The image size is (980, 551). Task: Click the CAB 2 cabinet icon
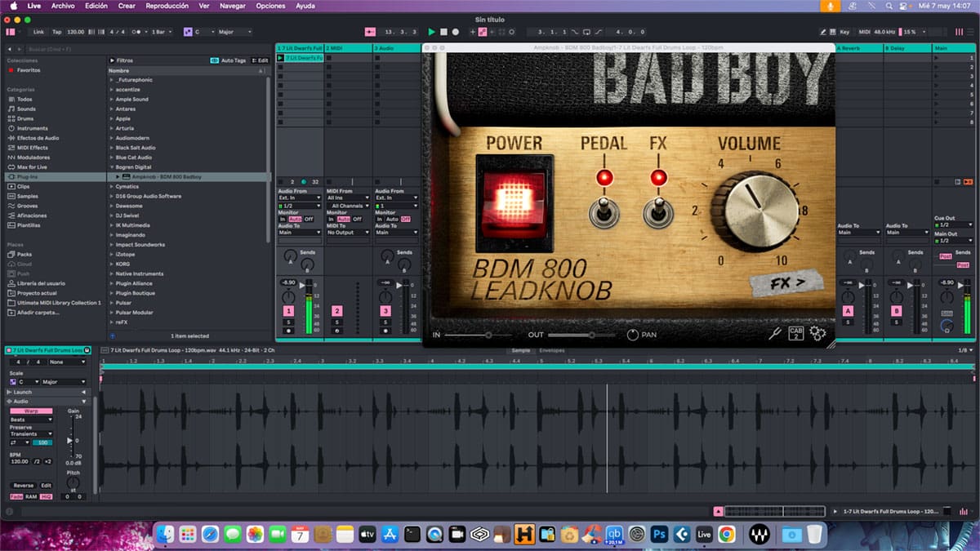click(x=796, y=333)
